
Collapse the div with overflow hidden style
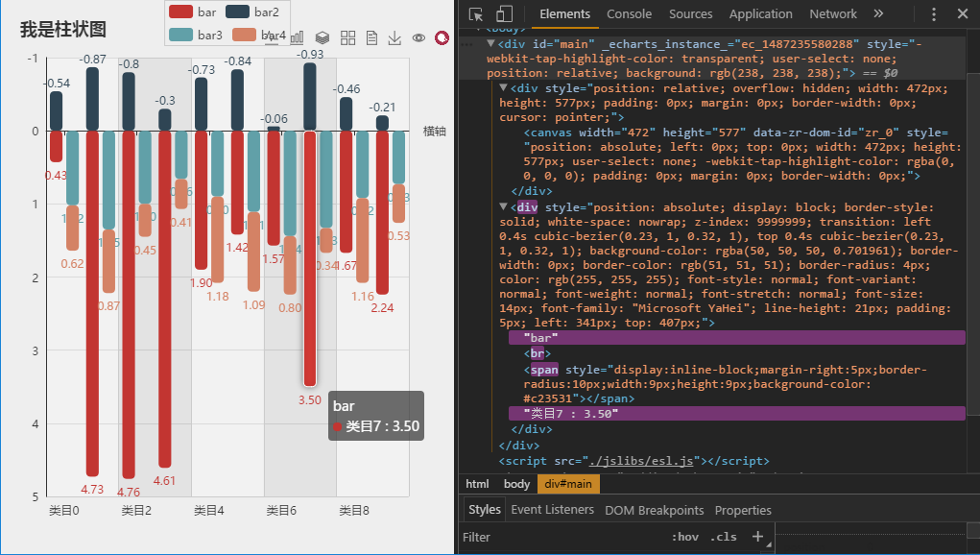click(x=503, y=88)
